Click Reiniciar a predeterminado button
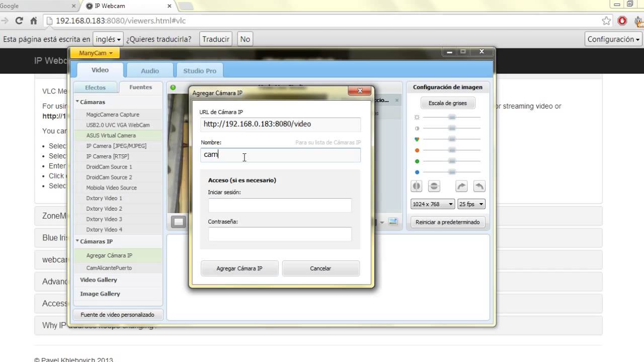The image size is (644, 362). [x=448, y=222]
